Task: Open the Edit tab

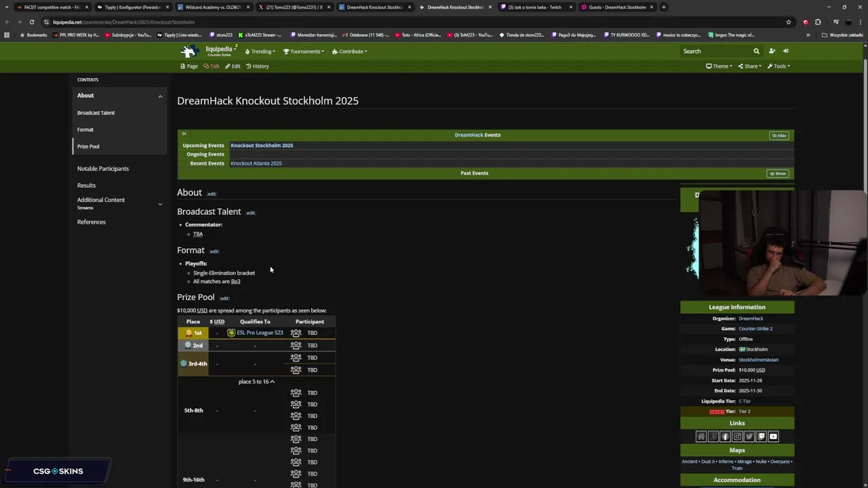Action: tap(233, 66)
